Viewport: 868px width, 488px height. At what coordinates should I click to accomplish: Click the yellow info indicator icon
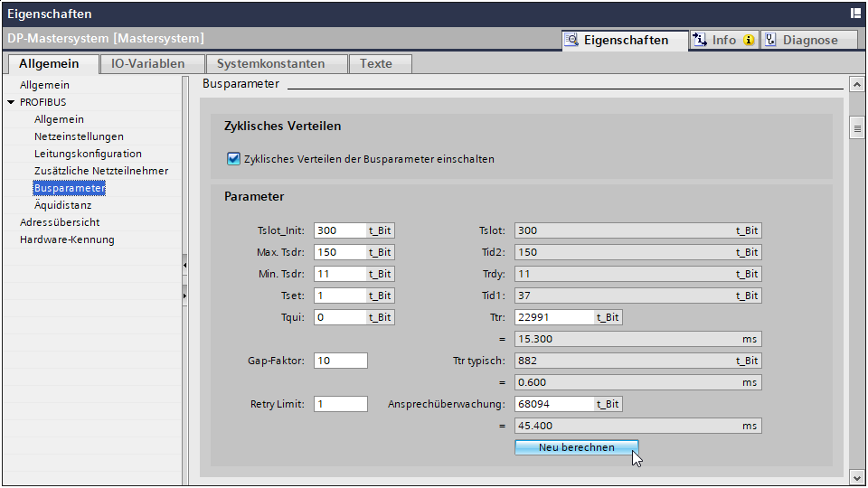click(x=749, y=41)
